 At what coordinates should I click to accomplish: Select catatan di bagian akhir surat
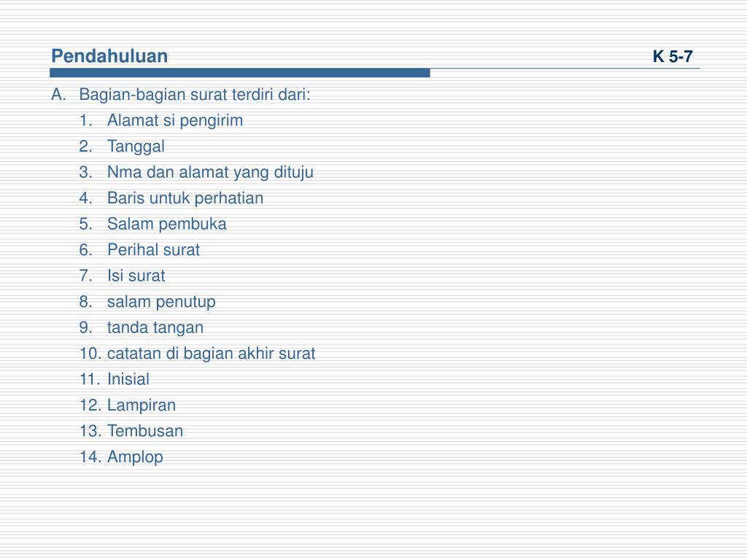point(211,354)
